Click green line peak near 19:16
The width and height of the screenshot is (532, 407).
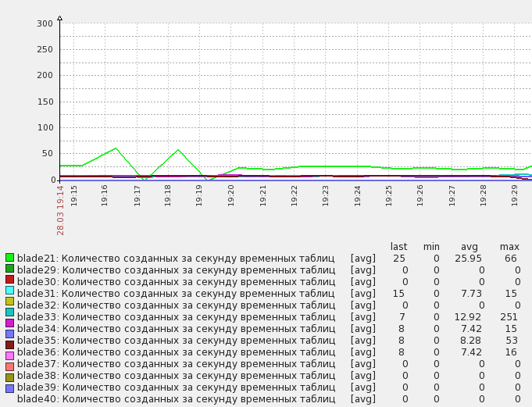pyautogui.click(x=116, y=148)
